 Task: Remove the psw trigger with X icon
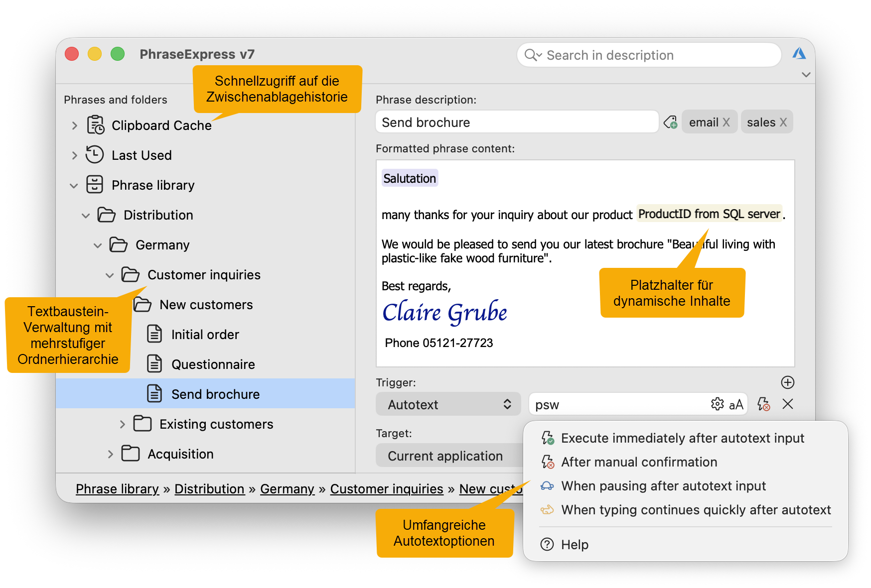pos(788,404)
